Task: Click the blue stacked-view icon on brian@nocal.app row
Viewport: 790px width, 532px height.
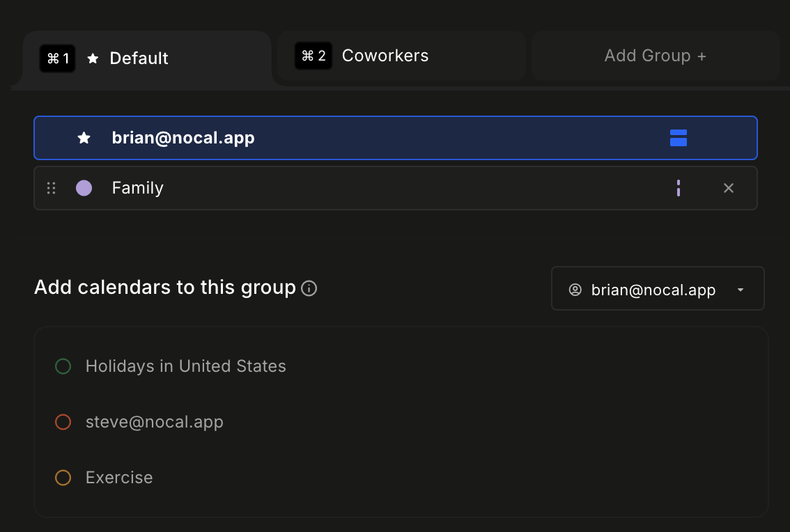Action: click(678, 138)
